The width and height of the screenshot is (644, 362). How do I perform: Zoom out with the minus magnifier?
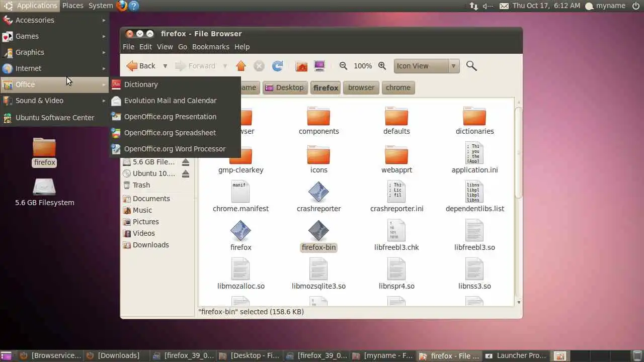(343, 66)
